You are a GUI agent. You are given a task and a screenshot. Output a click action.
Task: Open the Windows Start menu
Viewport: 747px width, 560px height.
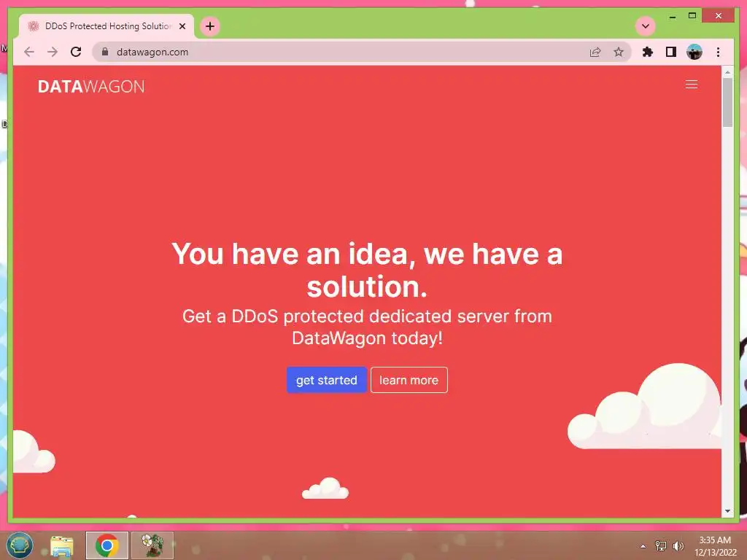pos(20,545)
